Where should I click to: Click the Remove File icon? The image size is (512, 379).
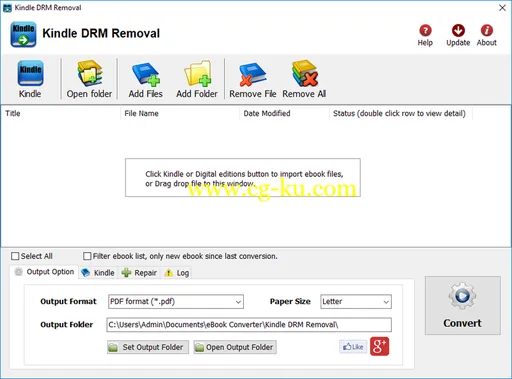tap(252, 74)
